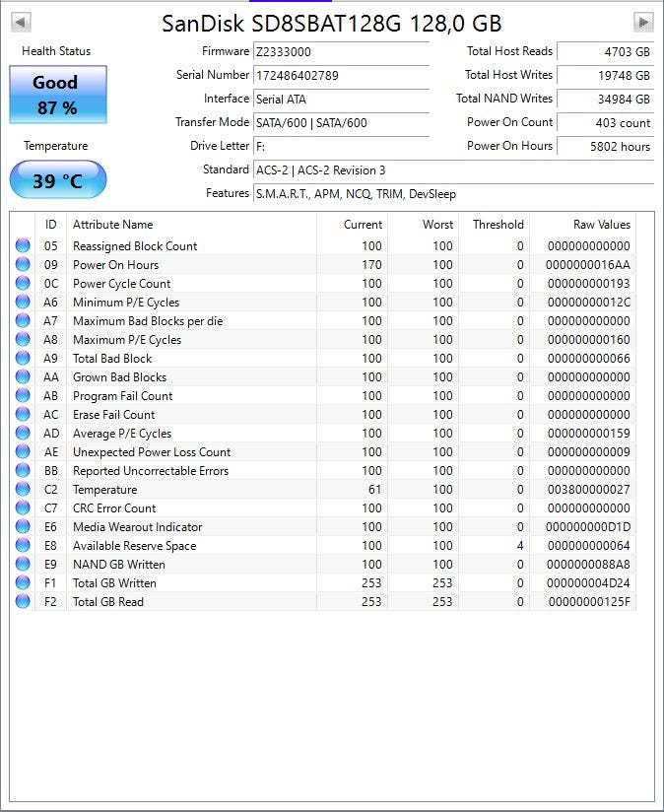Select the Reassigned Block Count attribute name
Image resolution: width=664 pixels, height=812 pixels.
point(135,246)
